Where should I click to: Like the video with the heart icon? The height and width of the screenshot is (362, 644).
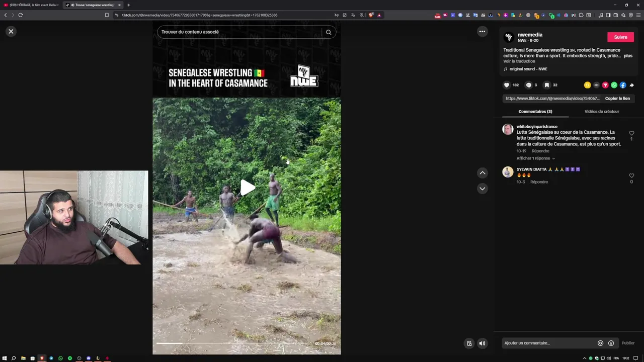pos(507,85)
